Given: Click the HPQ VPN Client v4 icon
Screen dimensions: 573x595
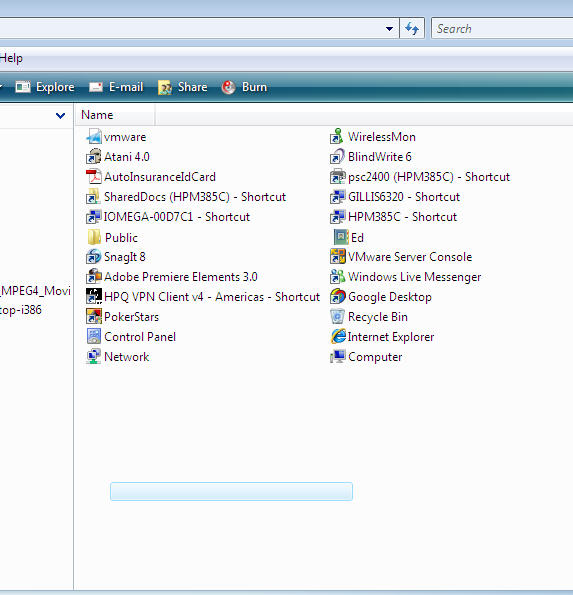Looking at the screenshot, I should pyautogui.click(x=94, y=297).
